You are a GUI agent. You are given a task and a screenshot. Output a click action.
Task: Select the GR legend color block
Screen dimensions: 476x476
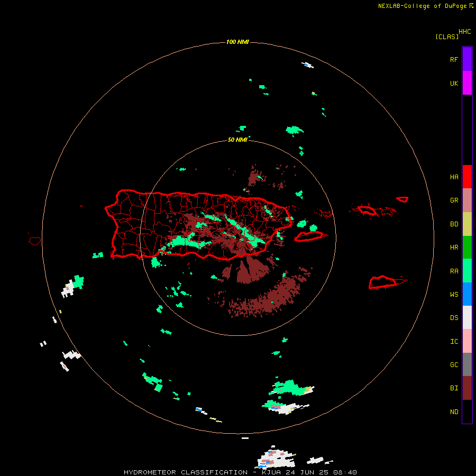pyautogui.click(x=467, y=200)
